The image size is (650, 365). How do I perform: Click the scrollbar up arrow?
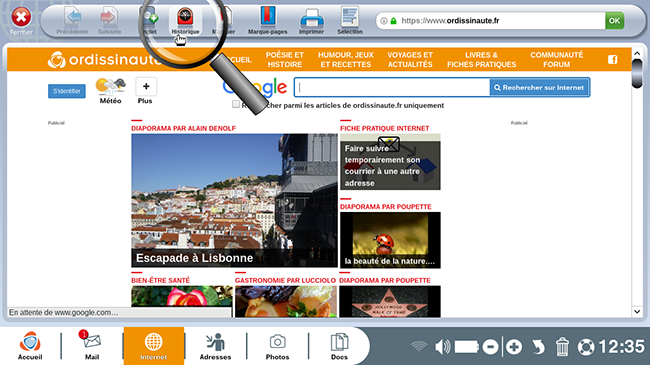point(637,54)
